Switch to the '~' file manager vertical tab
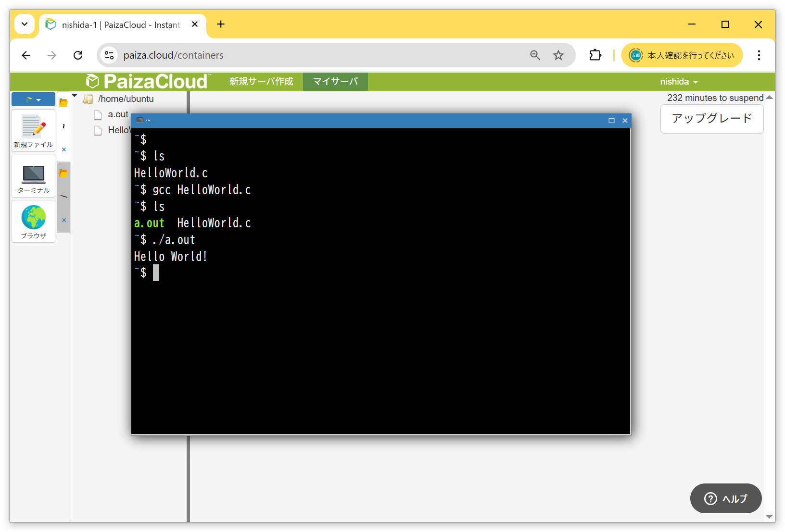 click(x=63, y=126)
